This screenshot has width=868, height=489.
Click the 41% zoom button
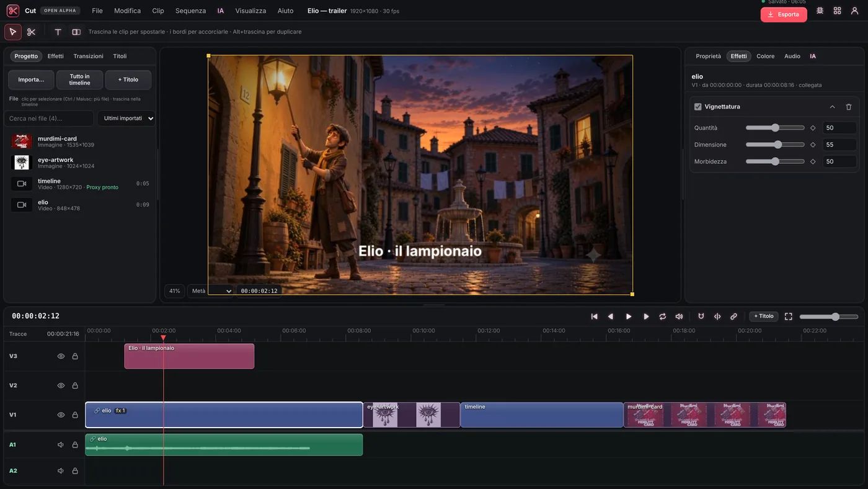click(x=175, y=290)
